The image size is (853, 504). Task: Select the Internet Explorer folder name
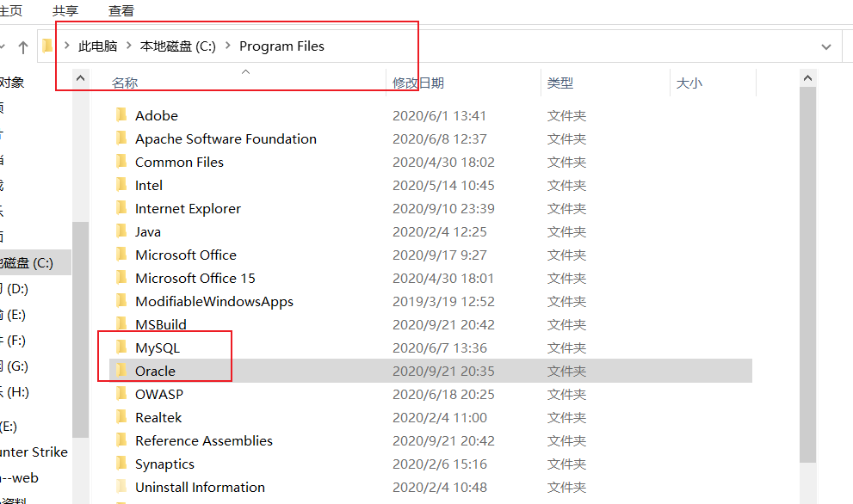(x=189, y=208)
